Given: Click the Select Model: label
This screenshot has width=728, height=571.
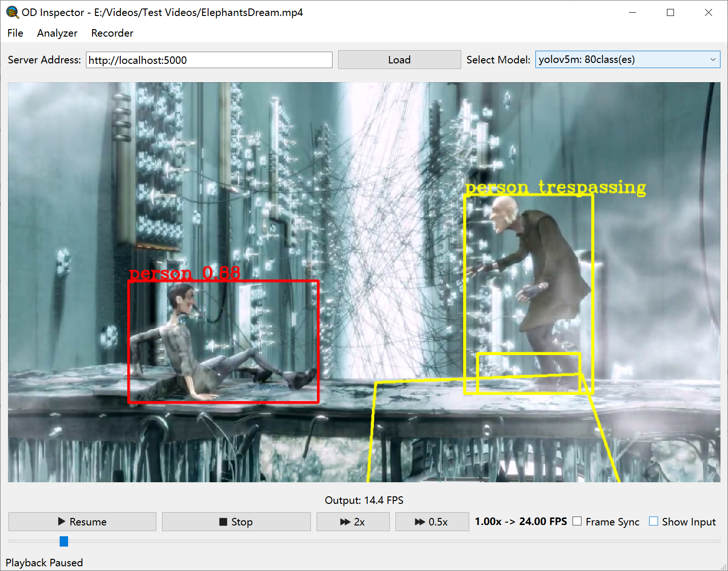Looking at the screenshot, I should (498, 60).
